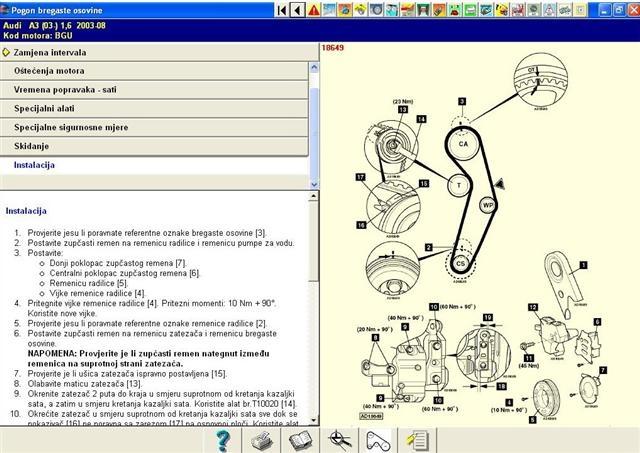Open the open-book manual icon
The image size is (640, 453).
click(x=300, y=440)
